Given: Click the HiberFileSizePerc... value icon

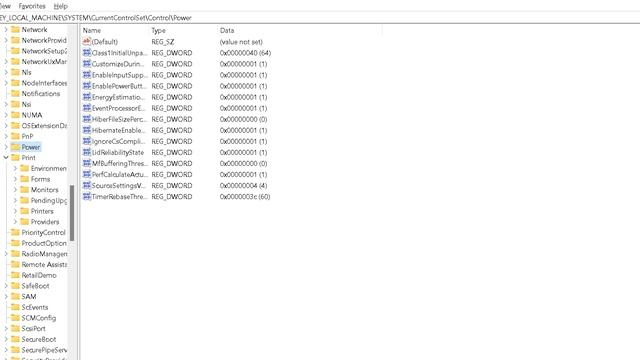Looking at the screenshot, I should [87, 119].
